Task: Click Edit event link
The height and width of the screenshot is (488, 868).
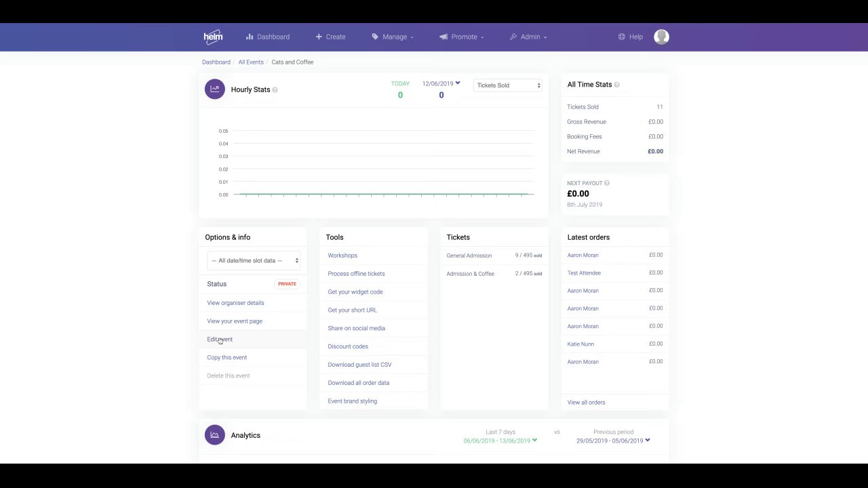Action: pos(220,340)
